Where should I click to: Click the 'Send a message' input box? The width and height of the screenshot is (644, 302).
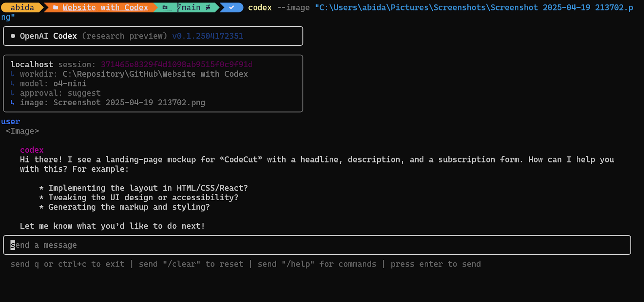317,245
